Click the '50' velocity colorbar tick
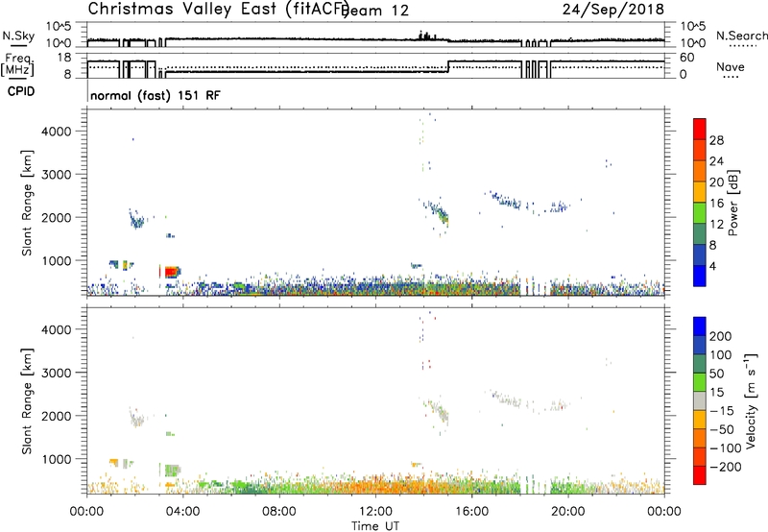The image size is (768, 532). click(x=716, y=374)
